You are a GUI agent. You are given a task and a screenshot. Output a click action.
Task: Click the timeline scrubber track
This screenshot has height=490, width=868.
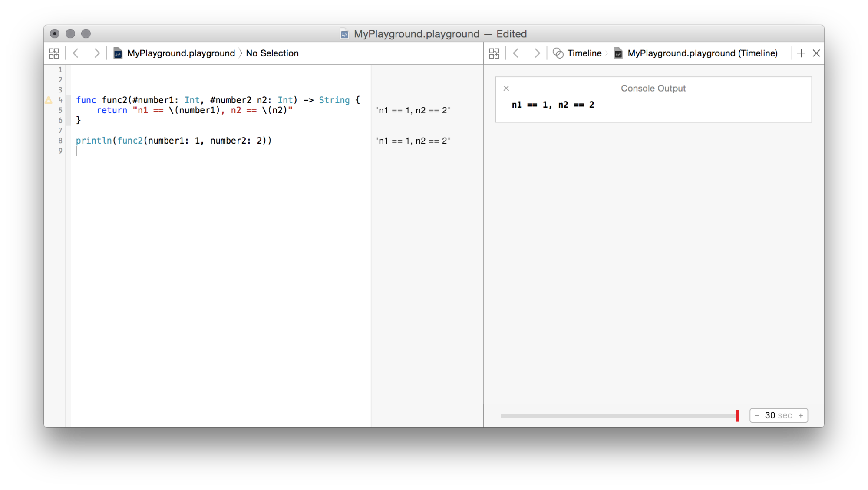(617, 416)
